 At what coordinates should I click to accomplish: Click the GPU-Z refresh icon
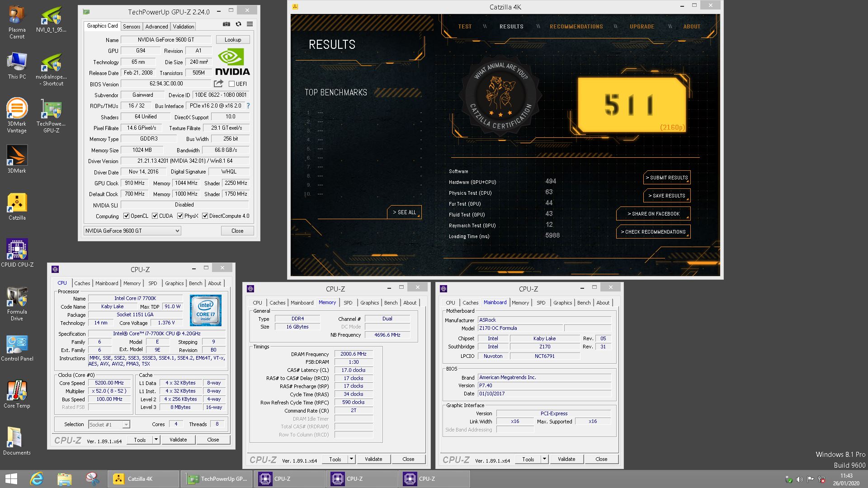pos(238,24)
